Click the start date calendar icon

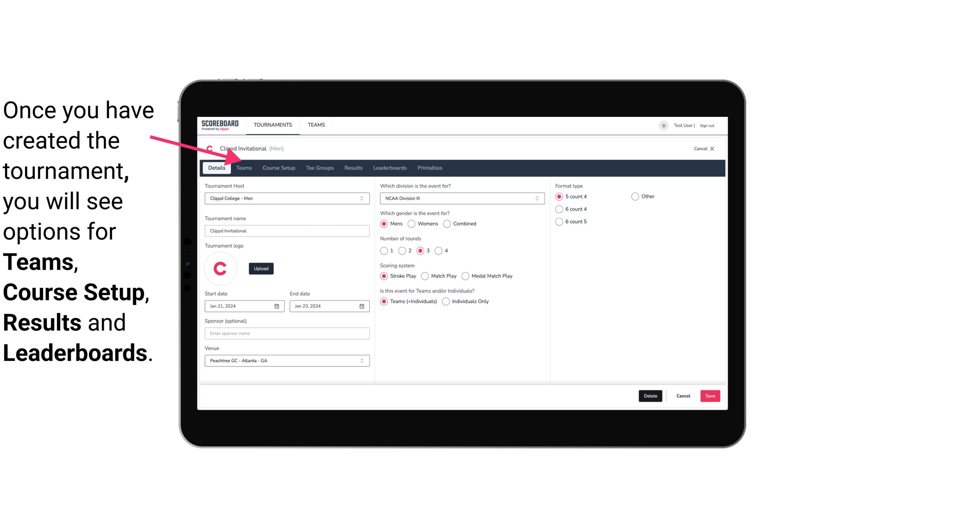[277, 306]
